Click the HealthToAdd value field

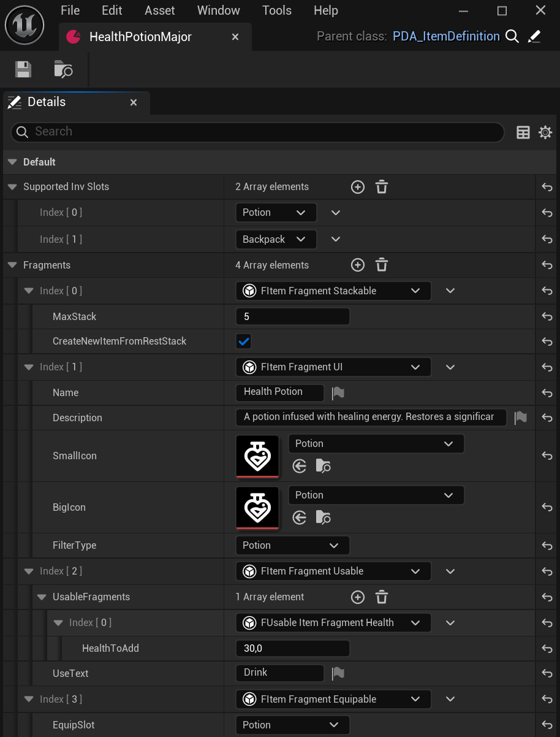292,648
